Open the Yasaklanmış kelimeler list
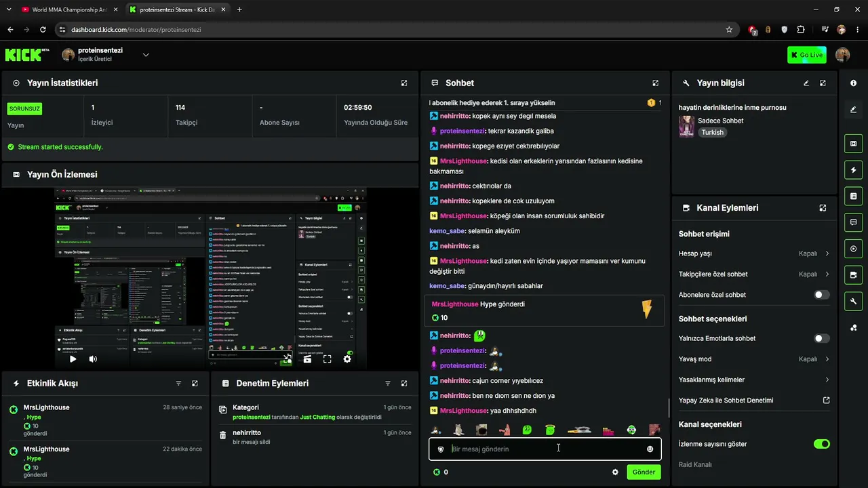Image resolution: width=868 pixels, height=488 pixels. (x=754, y=380)
